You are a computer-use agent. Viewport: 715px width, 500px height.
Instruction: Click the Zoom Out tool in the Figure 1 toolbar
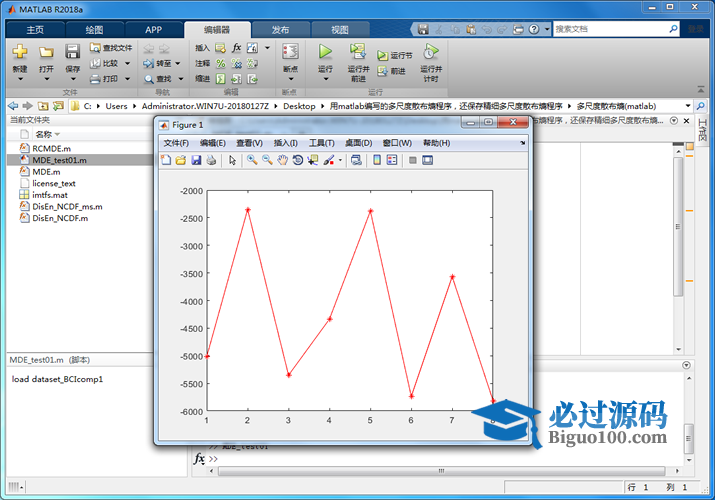[x=267, y=160]
